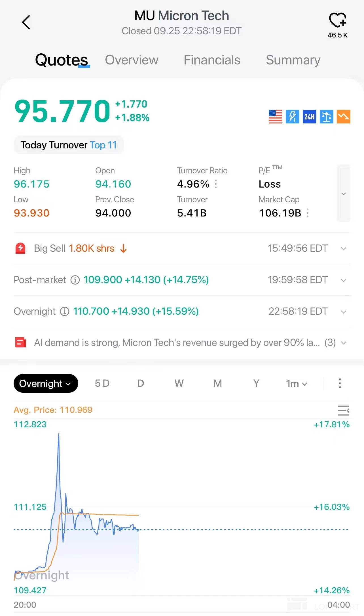The width and height of the screenshot is (364, 616).
Task: Select the 5D chart period
Action: point(102,383)
